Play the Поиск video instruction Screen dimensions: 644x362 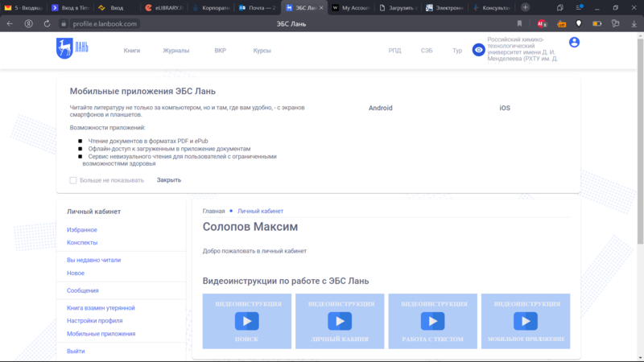pos(247,321)
